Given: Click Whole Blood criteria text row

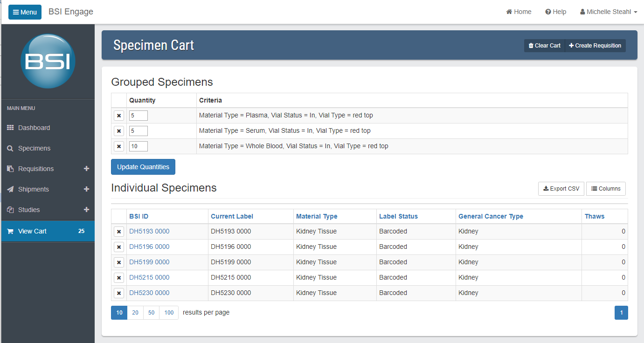Looking at the screenshot, I should tap(294, 146).
